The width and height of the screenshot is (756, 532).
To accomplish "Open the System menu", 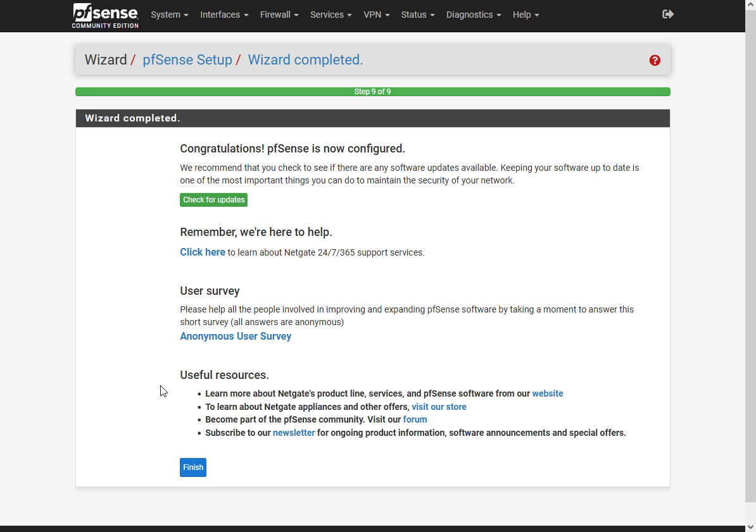I will pyautogui.click(x=169, y=15).
